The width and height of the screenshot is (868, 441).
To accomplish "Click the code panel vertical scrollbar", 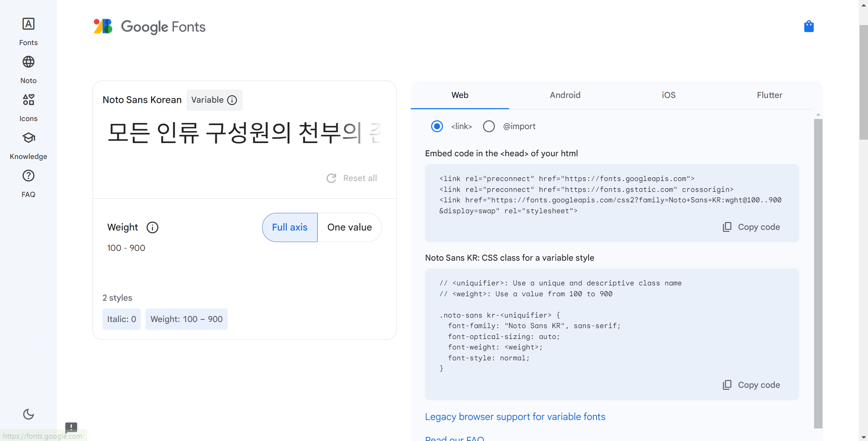I will 818,273.
